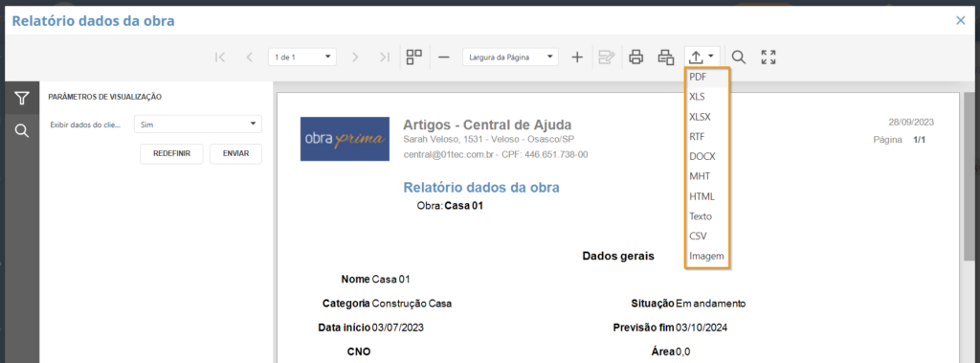Viewport: 980px width, 363px height.
Task: Click the ENVIAR button
Action: tap(235, 153)
